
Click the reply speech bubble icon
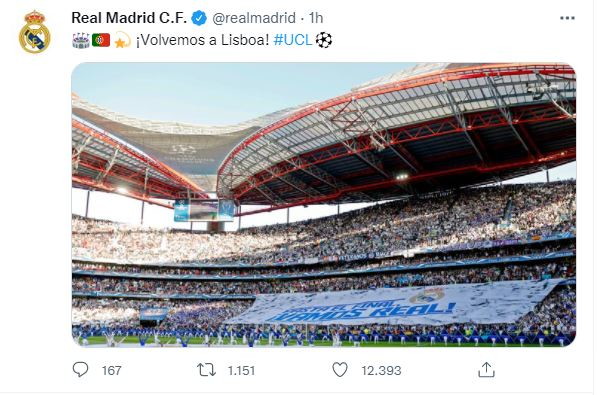click(80, 369)
